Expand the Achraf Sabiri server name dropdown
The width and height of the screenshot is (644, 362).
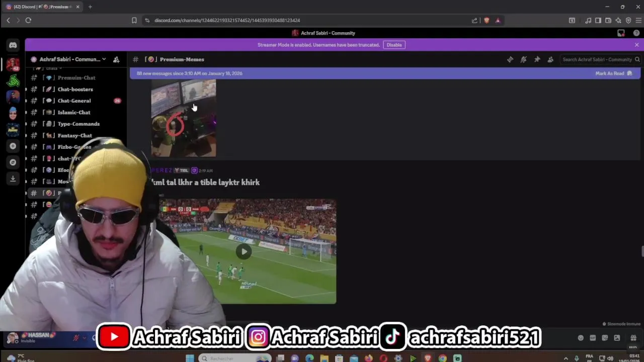(x=104, y=59)
